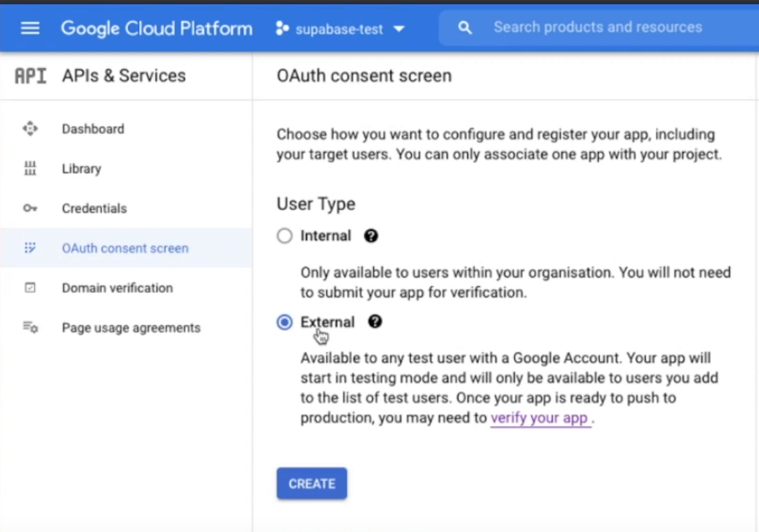Open Credentials in the sidebar

point(94,208)
